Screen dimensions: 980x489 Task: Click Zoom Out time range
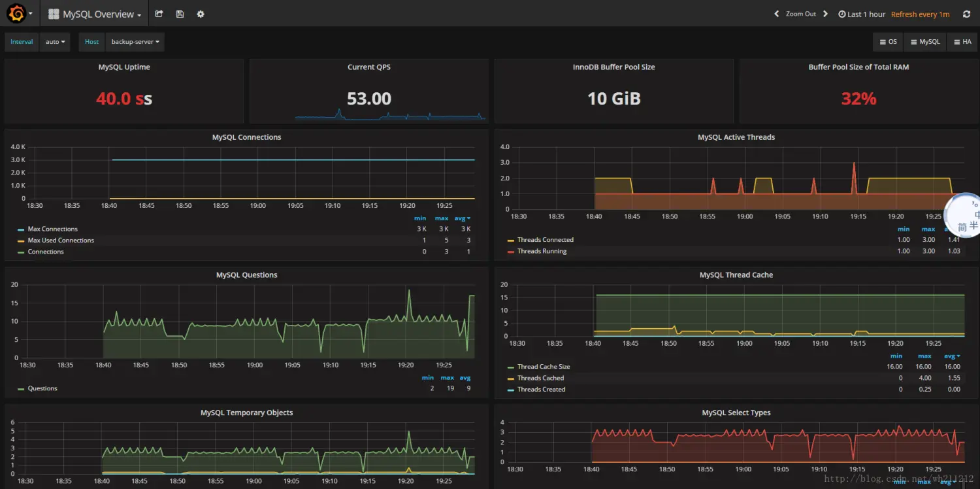pos(801,14)
